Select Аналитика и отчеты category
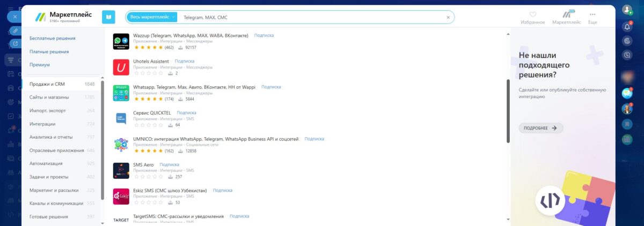 61,137
